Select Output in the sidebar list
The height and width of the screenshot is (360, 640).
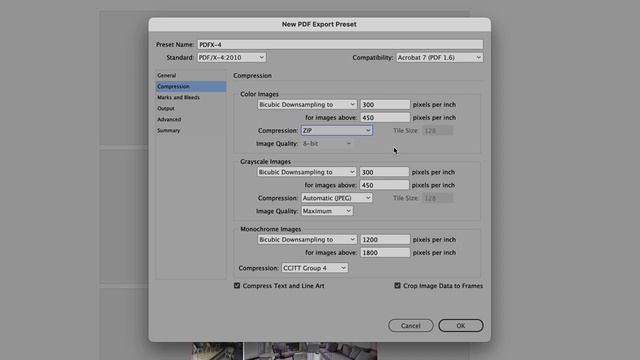(x=191, y=109)
